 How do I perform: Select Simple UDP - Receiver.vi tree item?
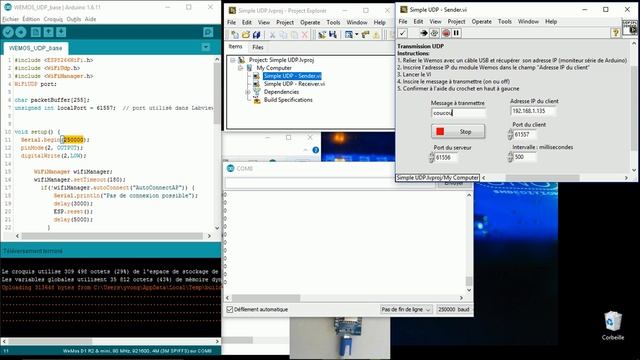[x=294, y=84]
